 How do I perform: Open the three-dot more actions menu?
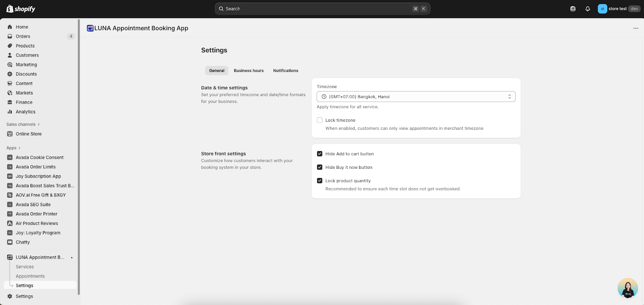click(636, 28)
